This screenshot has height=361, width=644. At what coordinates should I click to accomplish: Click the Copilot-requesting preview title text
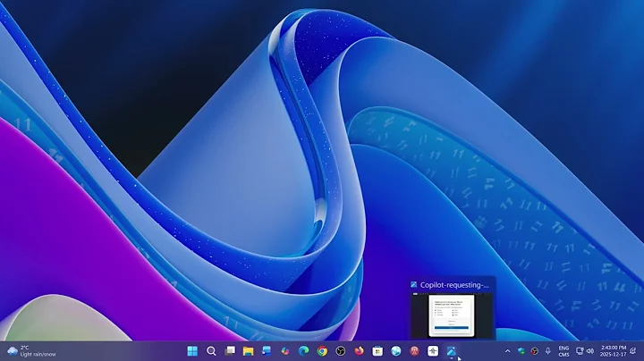point(454,285)
